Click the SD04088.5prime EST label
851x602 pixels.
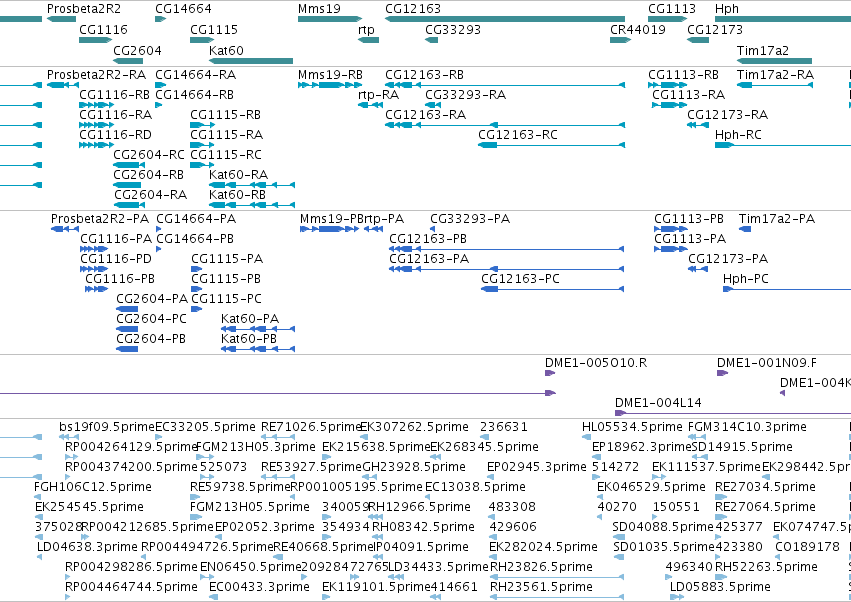coord(663,527)
